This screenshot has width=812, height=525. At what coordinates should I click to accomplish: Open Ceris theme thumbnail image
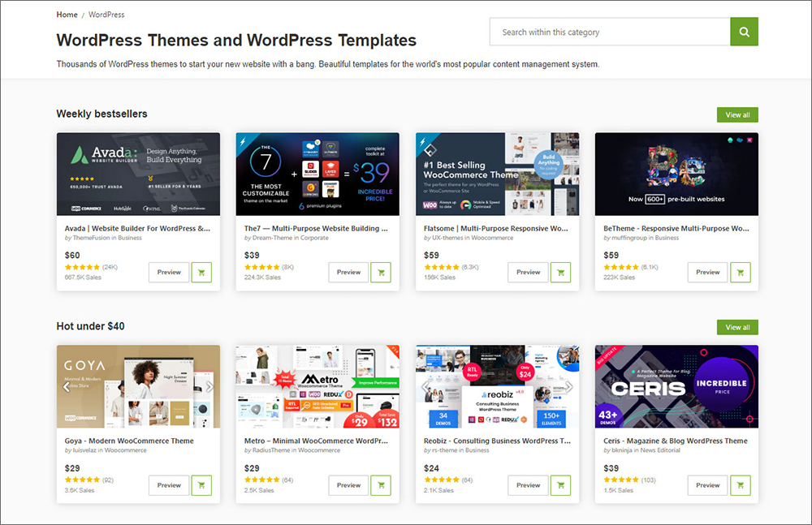click(x=676, y=387)
